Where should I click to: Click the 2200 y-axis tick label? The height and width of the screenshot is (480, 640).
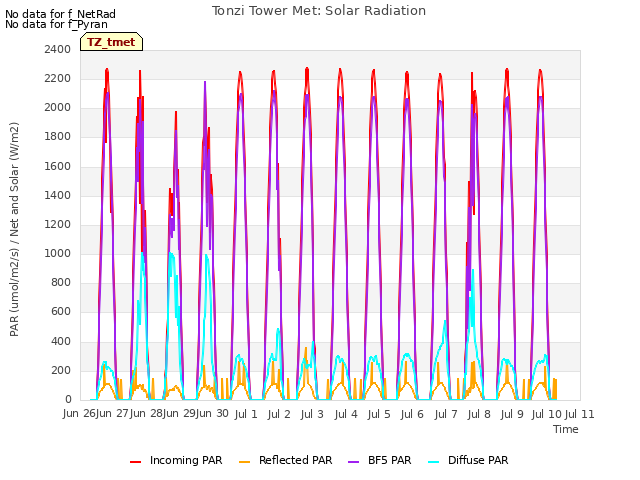click(x=58, y=78)
